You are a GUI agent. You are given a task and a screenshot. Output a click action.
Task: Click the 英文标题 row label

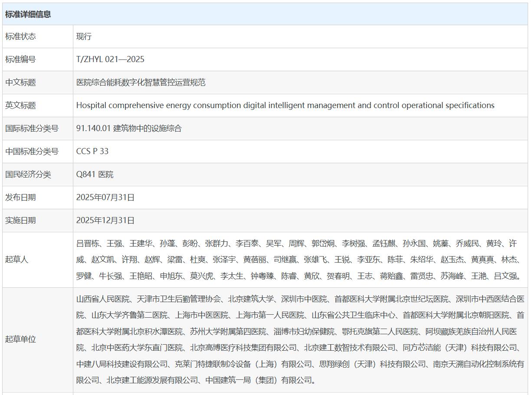[20, 105]
